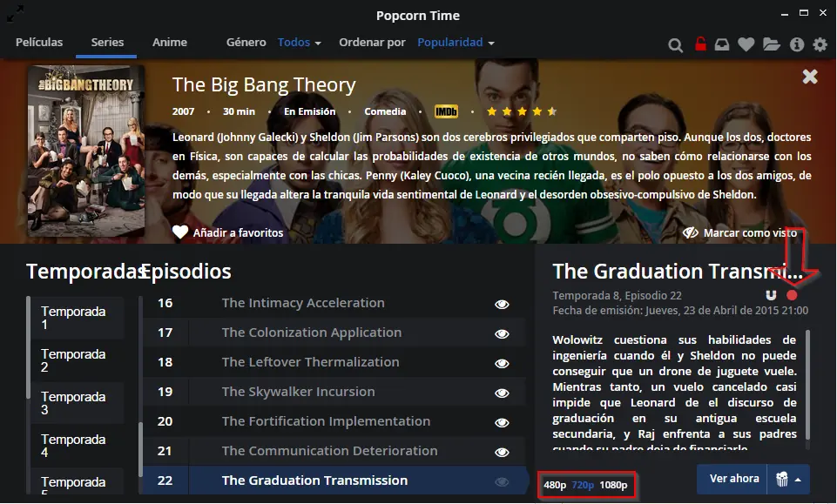Select episode 22 The Graduation Transmission
The width and height of the screenshot is (837, 504).
tap(334, 480)
